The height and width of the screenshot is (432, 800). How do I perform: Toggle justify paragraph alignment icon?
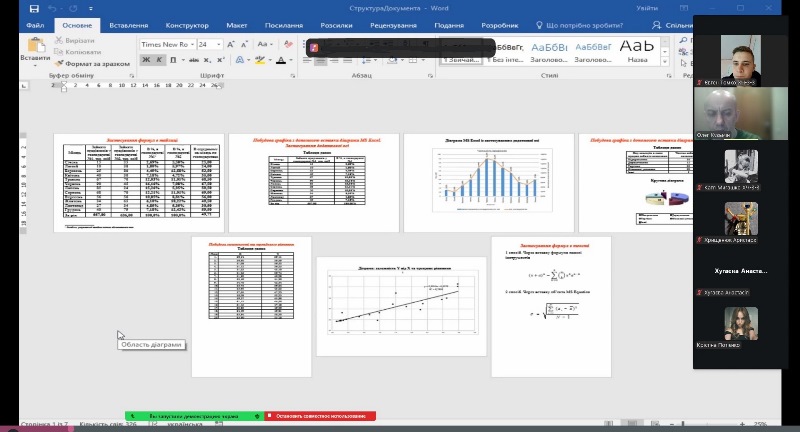(x=347, y=60)
